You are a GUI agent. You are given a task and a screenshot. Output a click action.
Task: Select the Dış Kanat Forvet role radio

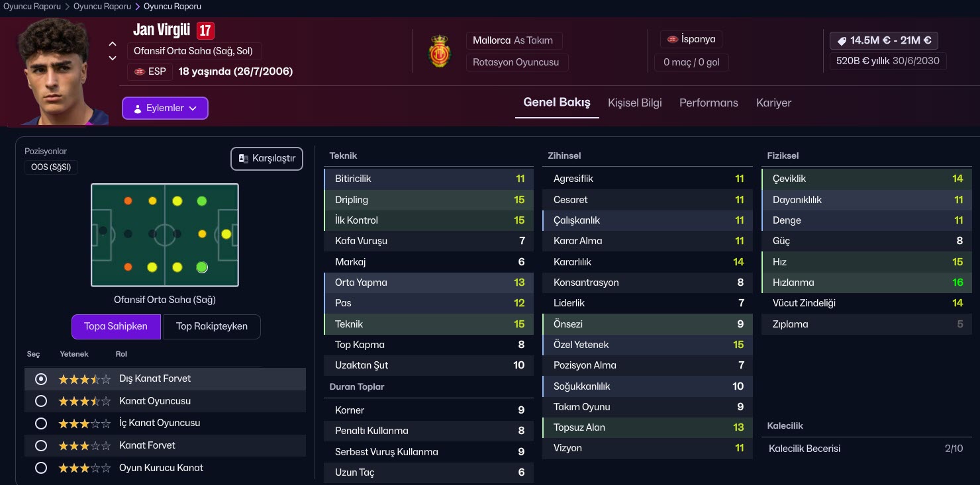[41, 379]
